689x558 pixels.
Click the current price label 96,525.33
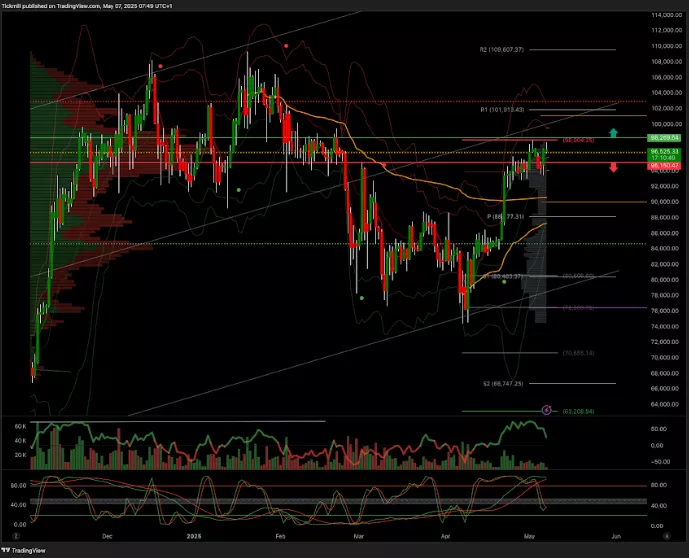(663, 151)
